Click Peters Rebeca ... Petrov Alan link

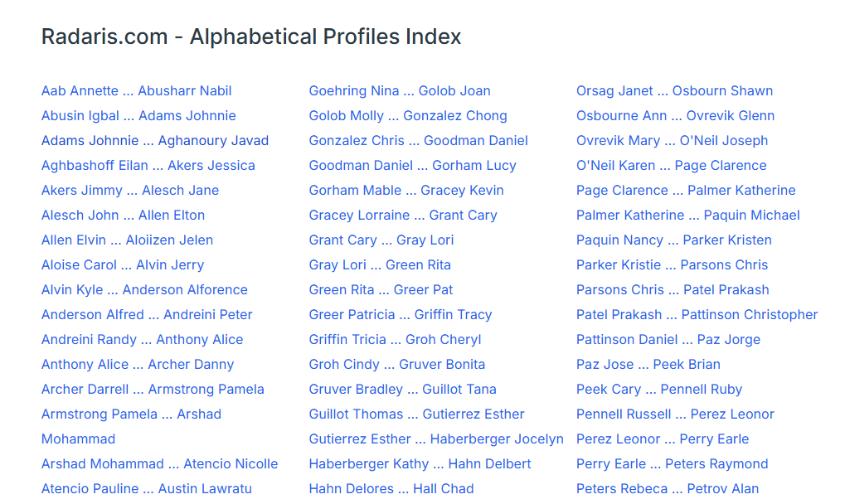[667, 489]
